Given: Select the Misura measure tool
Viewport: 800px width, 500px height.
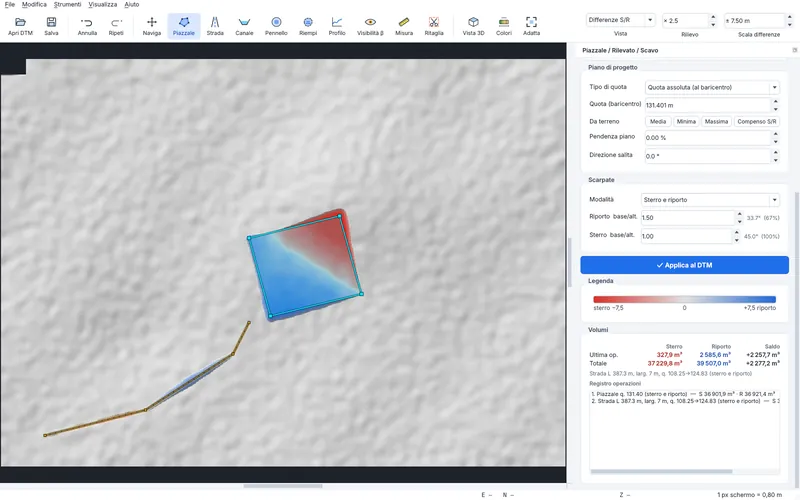Looking at the screenshot, I should (x=404, y=26).
